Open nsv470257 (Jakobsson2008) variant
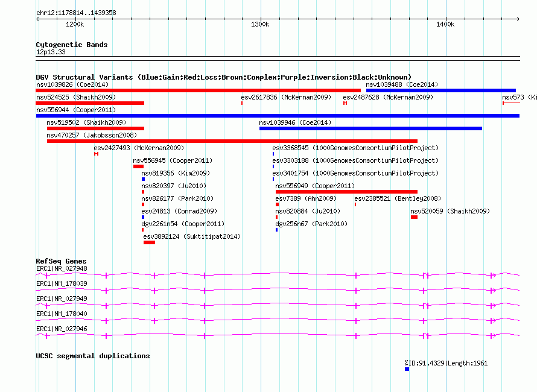The height and width of the screenshot is (392, 537). [92, 135]
